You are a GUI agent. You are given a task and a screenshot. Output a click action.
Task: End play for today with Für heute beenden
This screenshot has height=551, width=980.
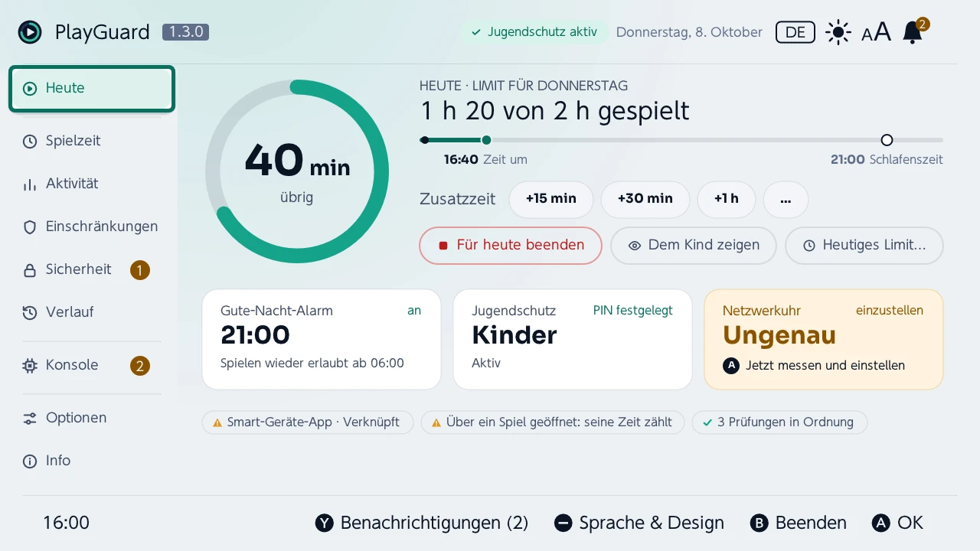[x=511, y=246]
